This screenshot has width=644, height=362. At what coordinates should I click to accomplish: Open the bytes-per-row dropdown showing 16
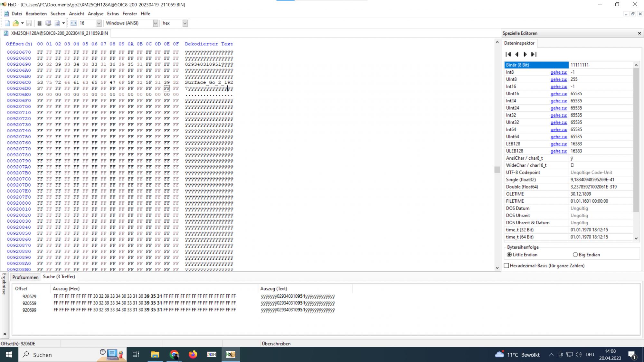click(x=99, y=23)
